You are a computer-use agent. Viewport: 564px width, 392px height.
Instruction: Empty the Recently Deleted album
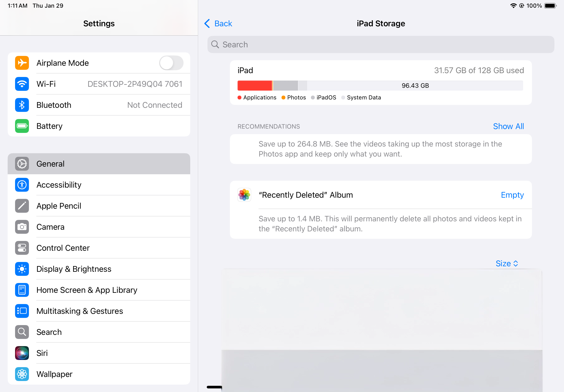(x=512, y=195)
